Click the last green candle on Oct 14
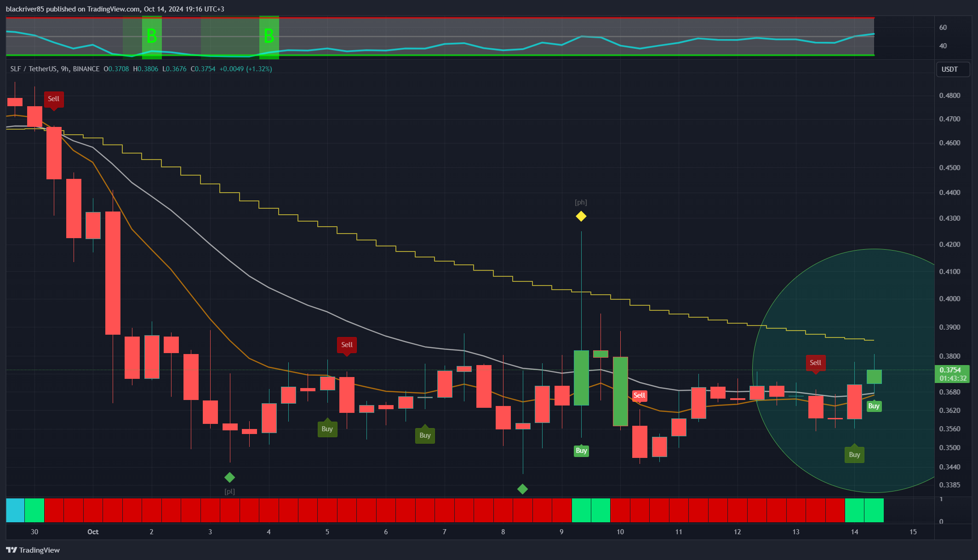Viewport: 978px width, 560px height. click(x=874, y=377)
